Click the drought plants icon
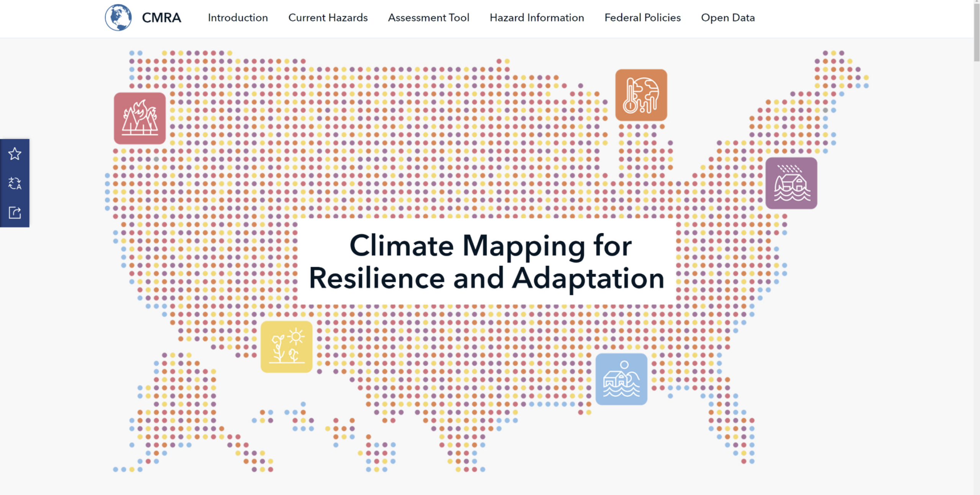 286,347
